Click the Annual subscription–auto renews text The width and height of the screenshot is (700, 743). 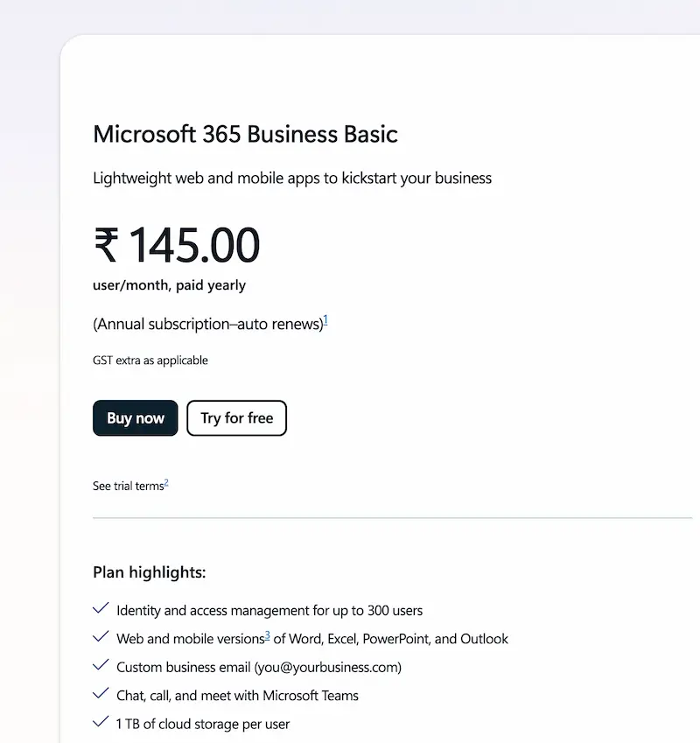point(207,325)
